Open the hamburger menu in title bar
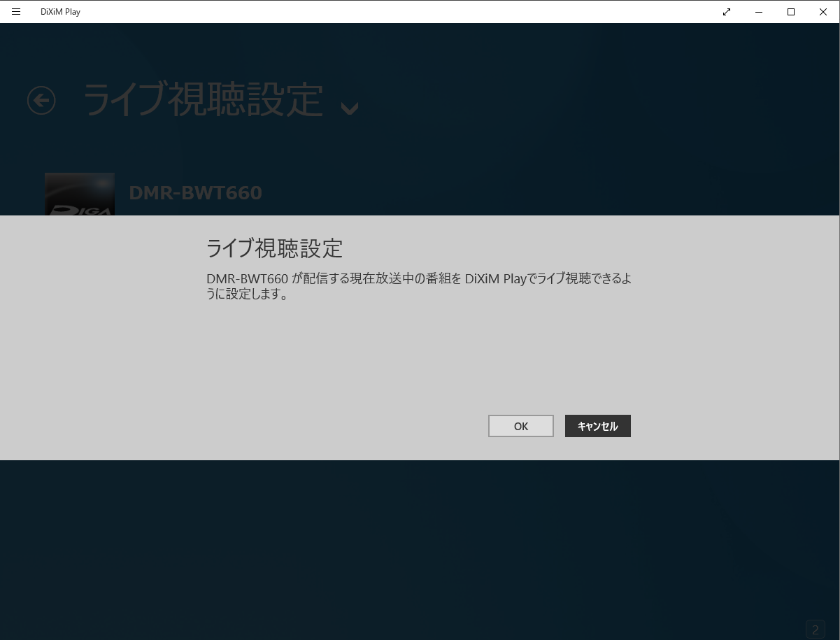The width and height of the screenshot is (840, 640). point(16,12)
